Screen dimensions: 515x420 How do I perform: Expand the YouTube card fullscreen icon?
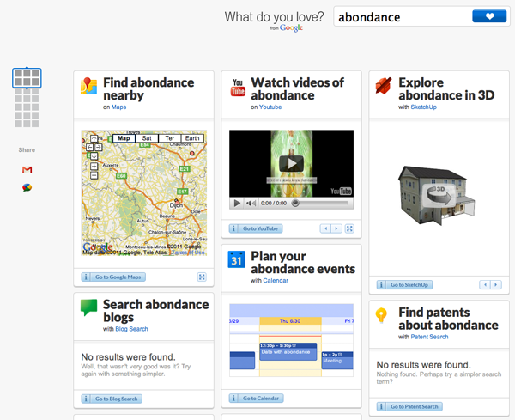coord(349,228)
